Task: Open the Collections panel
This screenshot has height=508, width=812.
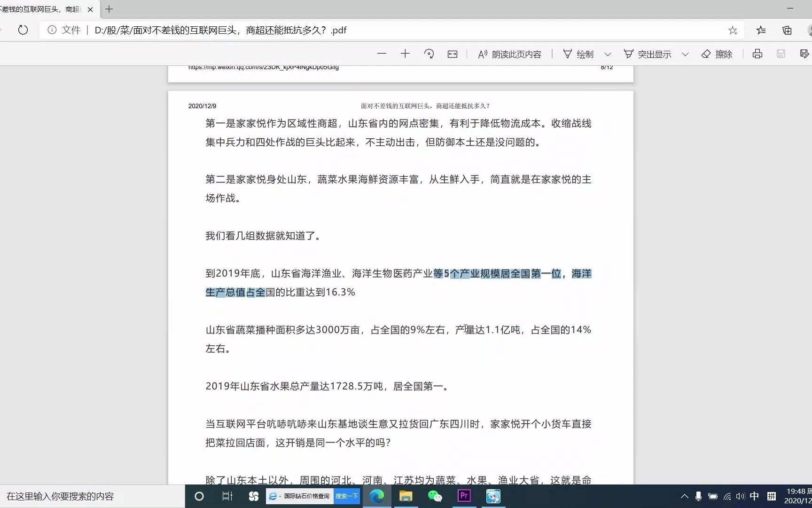Action: coord(787,30)
